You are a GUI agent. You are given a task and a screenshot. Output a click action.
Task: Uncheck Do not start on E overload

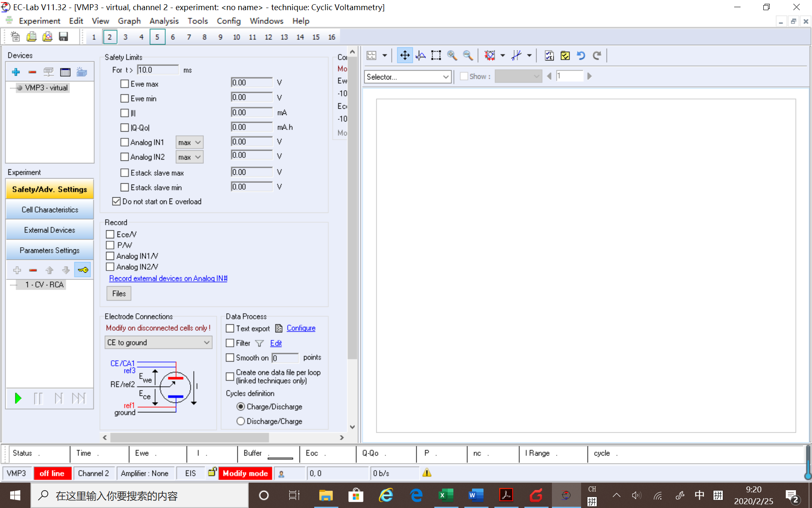click(116, 202)
